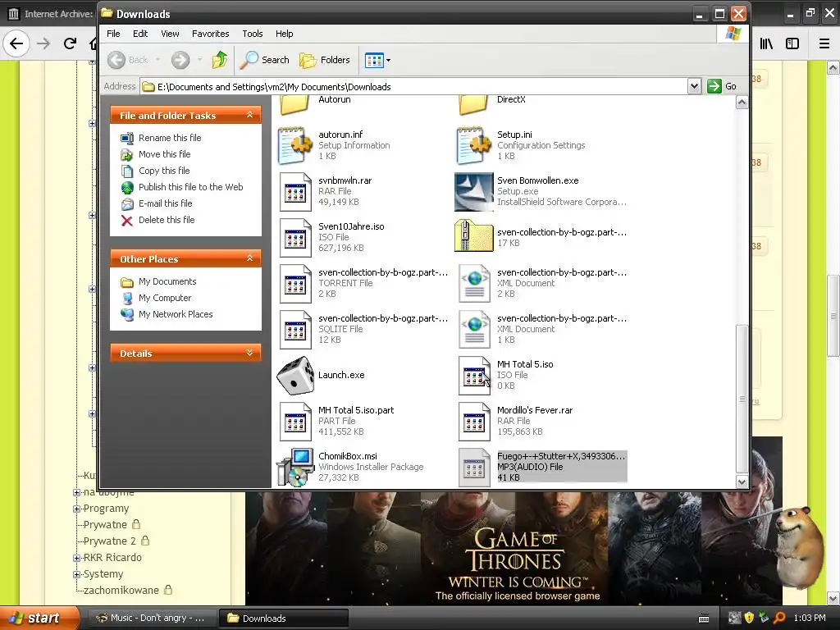840x630 pixels.
Task: Select the Launch.exe dice icon
Action: pyautogui.click(x=295, y=375)
